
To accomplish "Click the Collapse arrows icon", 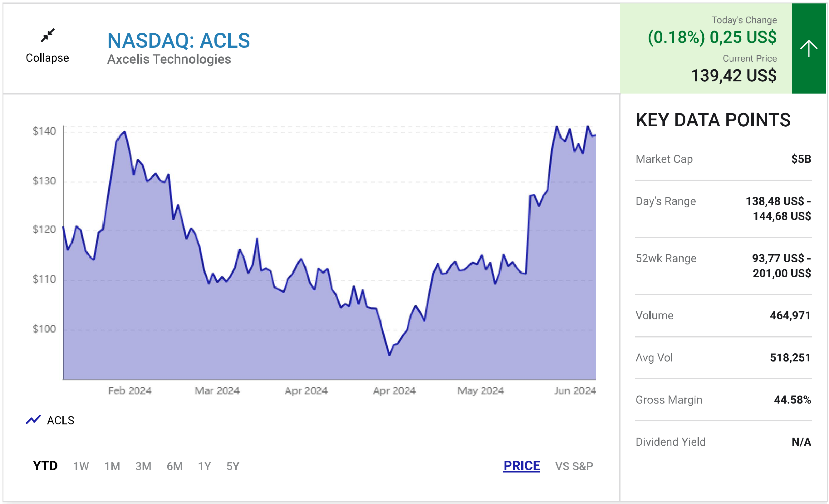I will tap(47, 35).
